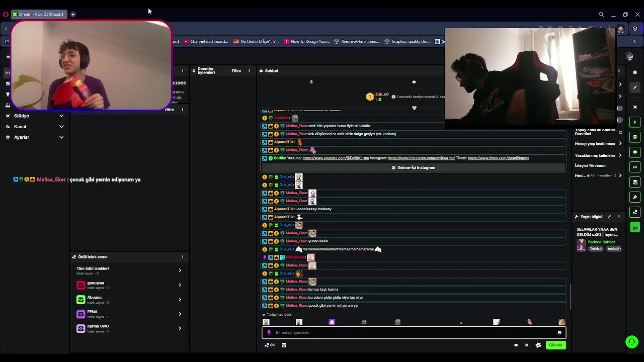The image size is (644, 362).
Task: Open Yayın bilgisi three-dot menu
Action: tap(619, 217)
